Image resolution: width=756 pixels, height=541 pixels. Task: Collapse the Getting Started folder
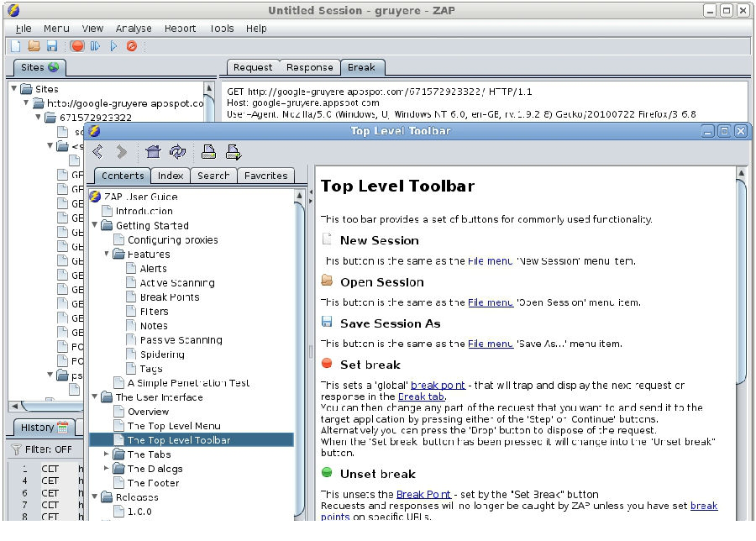tap(95, 224)
